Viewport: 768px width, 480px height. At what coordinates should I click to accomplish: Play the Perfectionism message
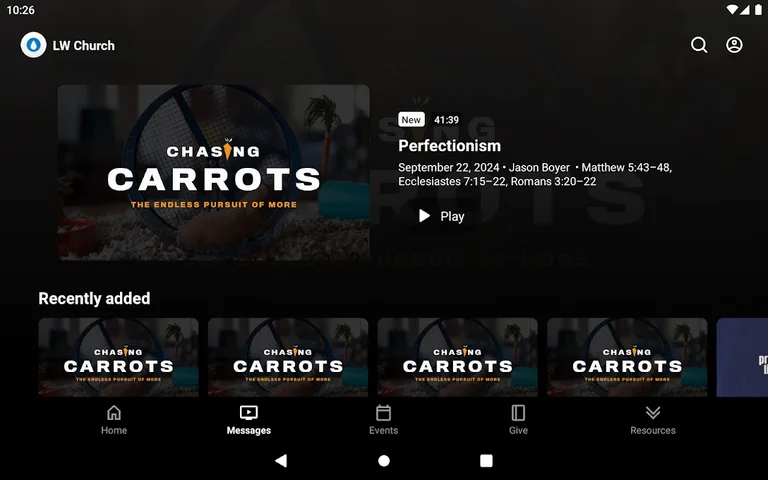pos(441,216)
